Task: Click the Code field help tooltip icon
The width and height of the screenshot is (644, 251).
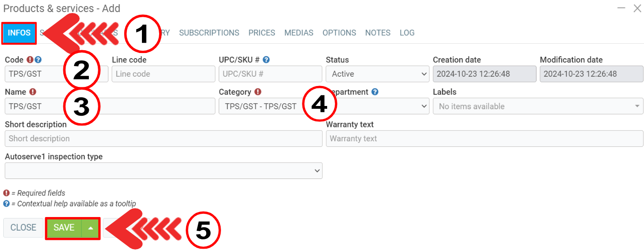Action: point(38,60)
